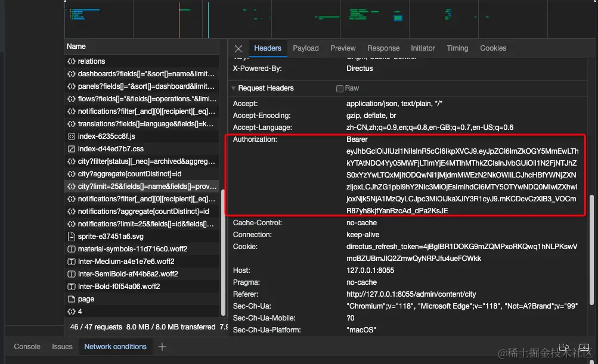This screenshot has height=364, width=598.
Task: Switch to the Payload tab
Action: point(306,48)
